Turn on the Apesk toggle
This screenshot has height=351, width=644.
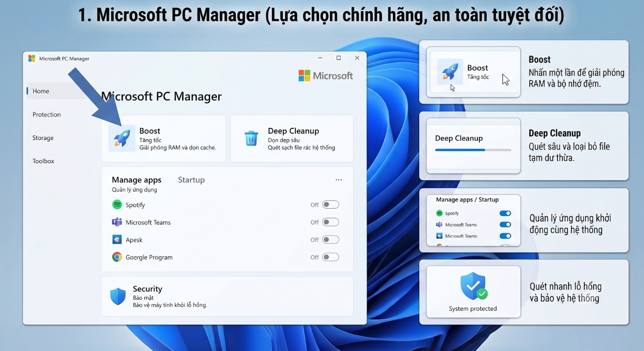(331, 240)
